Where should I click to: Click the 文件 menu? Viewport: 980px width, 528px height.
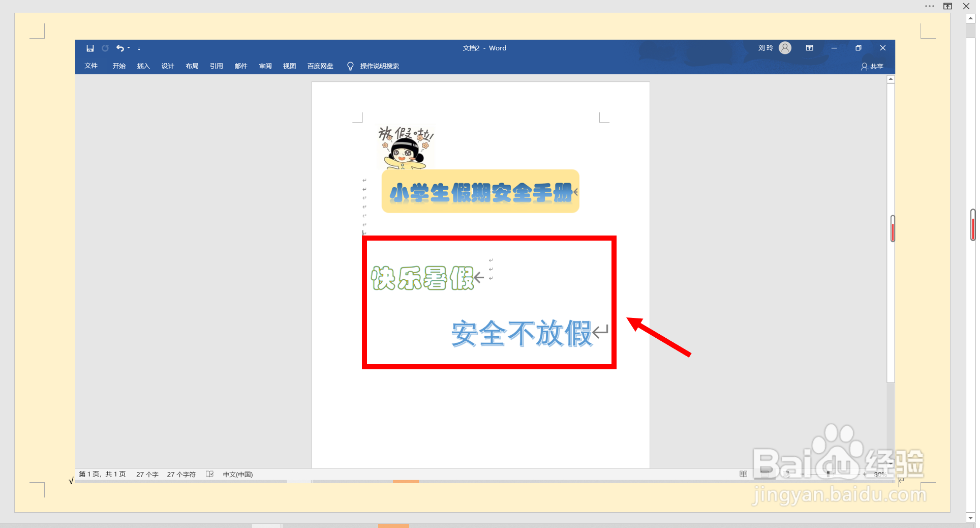pyautogui.click(x=91, y=66)
